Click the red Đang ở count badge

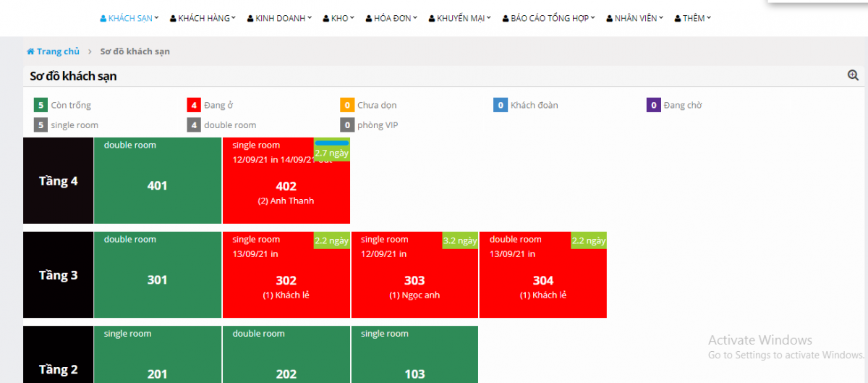pos(194,105)
